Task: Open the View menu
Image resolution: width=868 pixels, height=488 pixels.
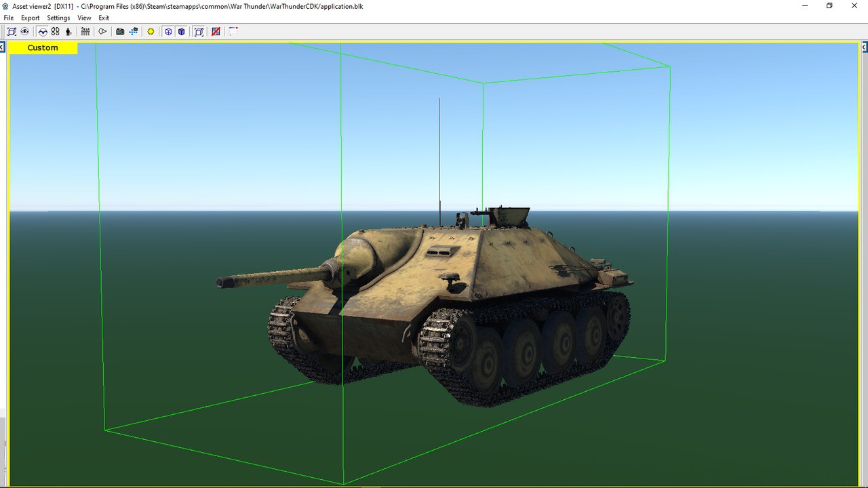Action: click(84, 18)
